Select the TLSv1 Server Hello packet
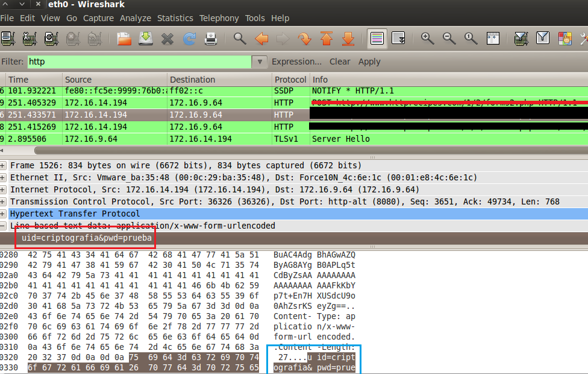 coord(294,139)
